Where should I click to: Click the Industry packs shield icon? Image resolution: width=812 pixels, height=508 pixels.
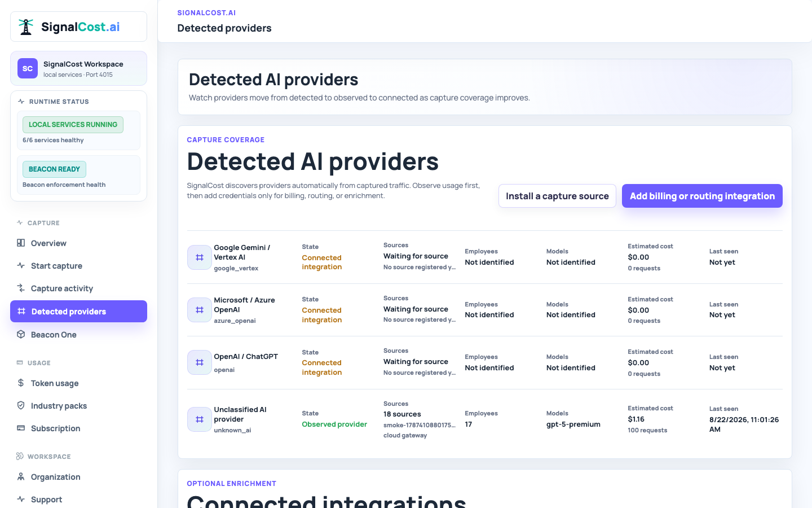pyautogui.click(x=21, y=405)
